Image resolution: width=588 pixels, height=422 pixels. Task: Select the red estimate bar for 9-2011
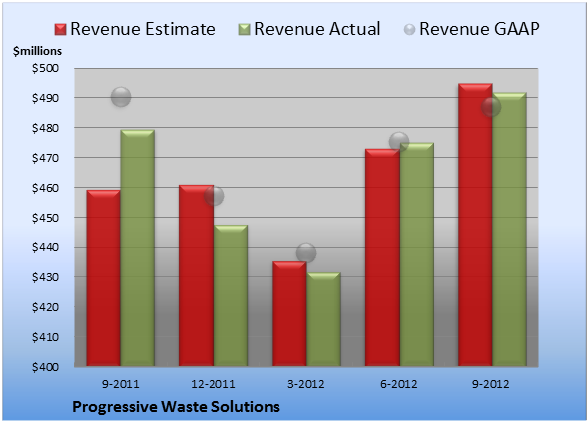coord(104,278)
